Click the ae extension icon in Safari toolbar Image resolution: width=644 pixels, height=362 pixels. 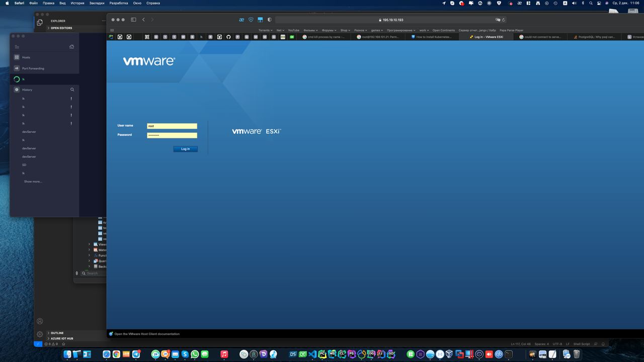pyautogui.click(x=242, y=20)
